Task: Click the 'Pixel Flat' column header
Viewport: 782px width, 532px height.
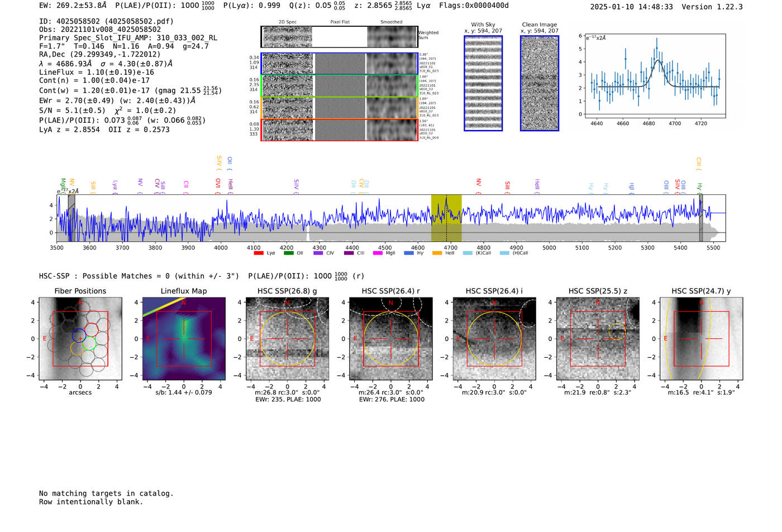Action: click(340, 22)
